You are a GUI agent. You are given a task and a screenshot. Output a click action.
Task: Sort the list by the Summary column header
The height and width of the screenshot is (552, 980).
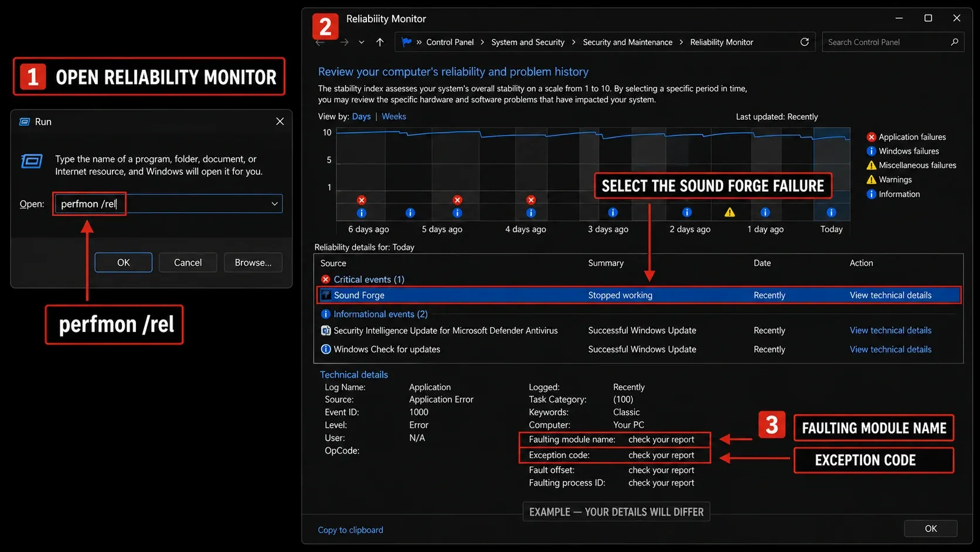(606, 263)
